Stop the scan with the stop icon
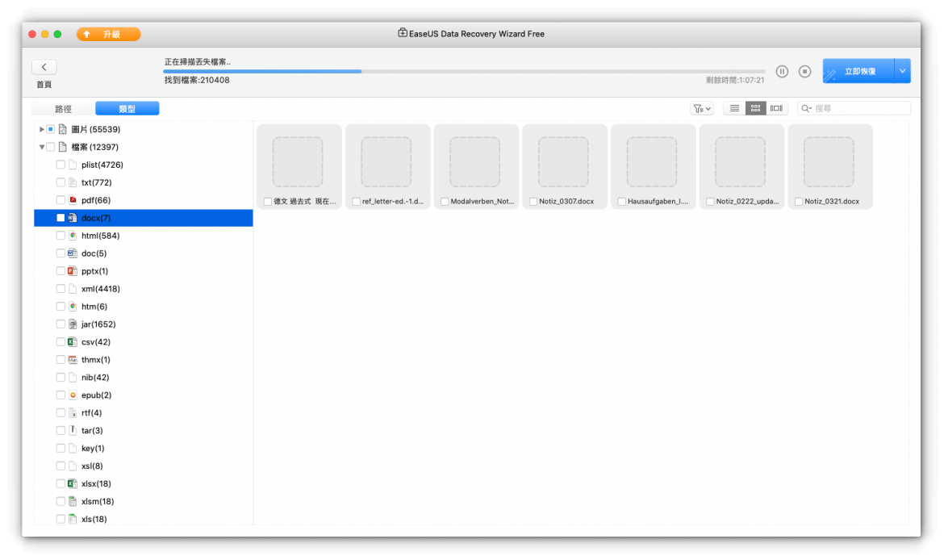Viewport: 944px width, 560px height. pos(804,71)
